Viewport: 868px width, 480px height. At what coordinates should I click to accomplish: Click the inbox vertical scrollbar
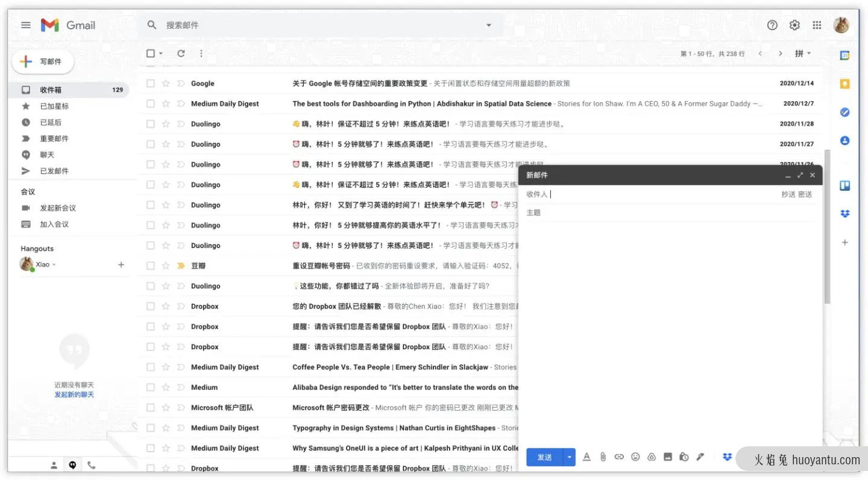click(x=827, y=228)
